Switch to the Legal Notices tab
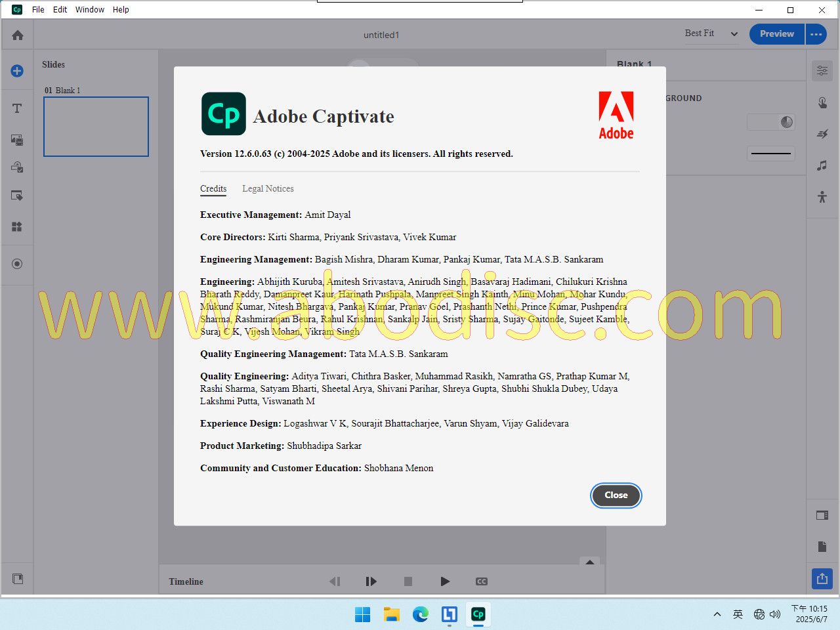 pos(268,189)
